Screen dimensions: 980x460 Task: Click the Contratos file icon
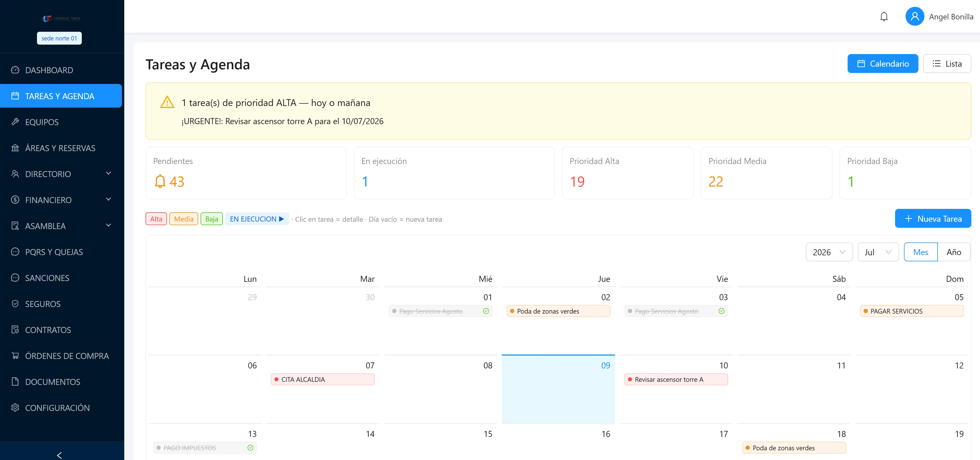15,329
